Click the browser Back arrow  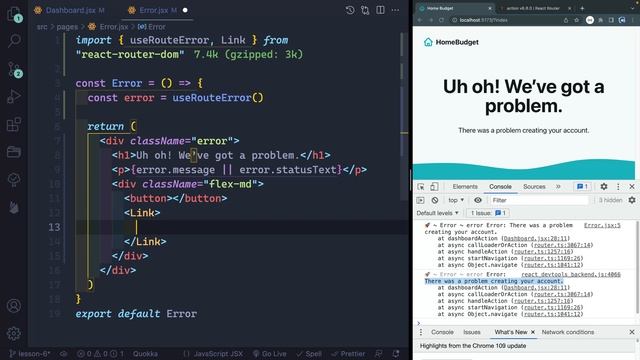pos(420,20)
